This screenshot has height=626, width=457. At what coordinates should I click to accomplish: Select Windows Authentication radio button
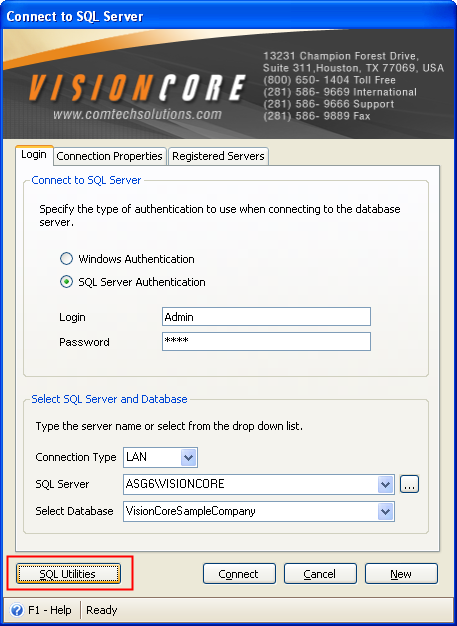[66, 259]
